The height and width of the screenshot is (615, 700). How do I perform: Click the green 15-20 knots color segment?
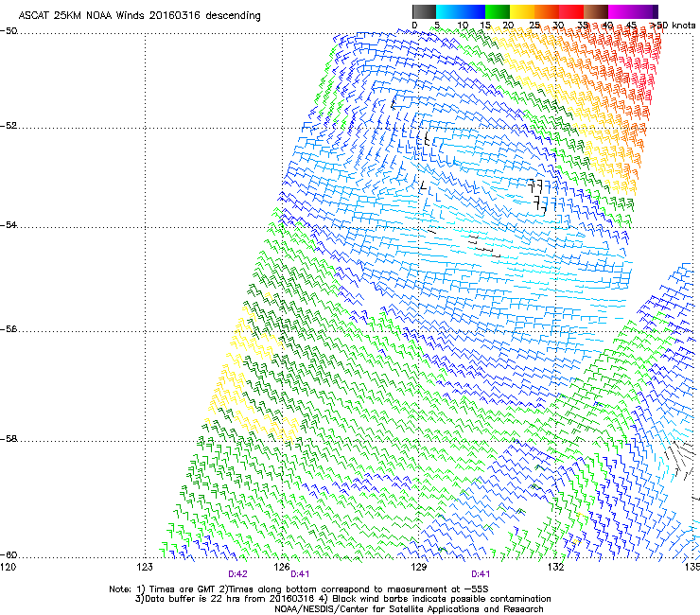[x=498, y=11]
